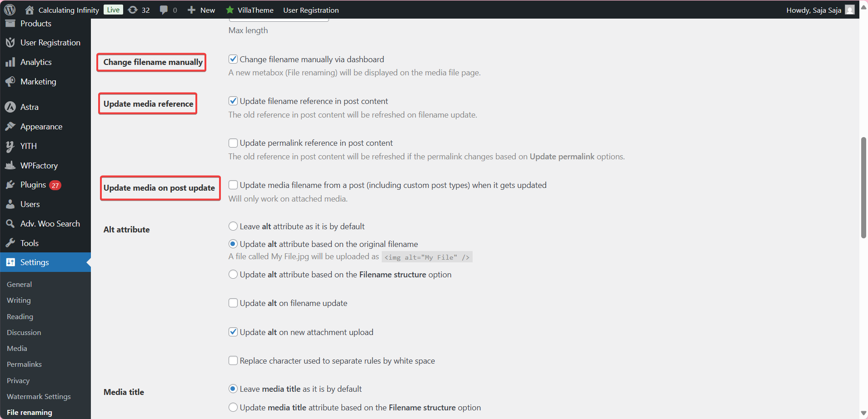This screenshot has height=419, width=868.
Task: Click the Astra logo icon
Action: [x=10, y=107]
